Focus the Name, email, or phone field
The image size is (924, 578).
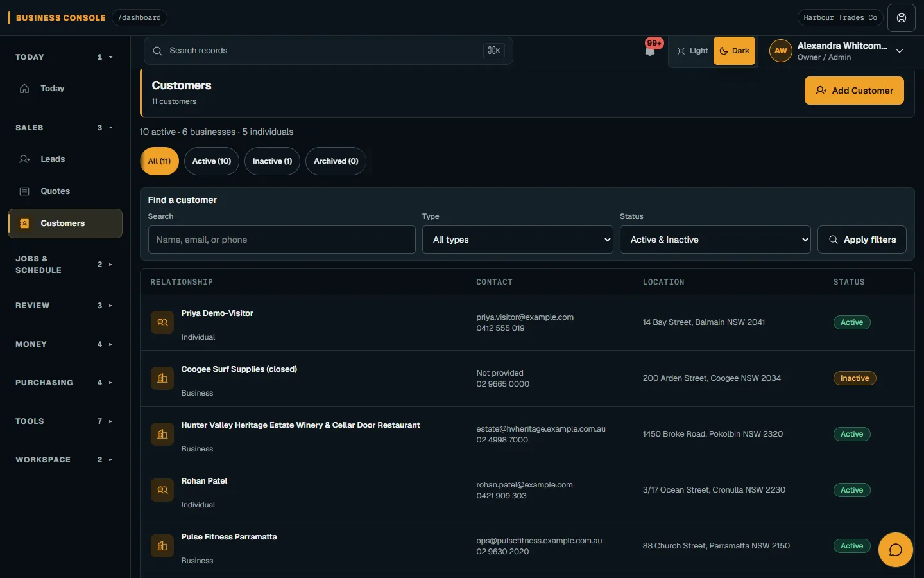click(x=282, y=240)
